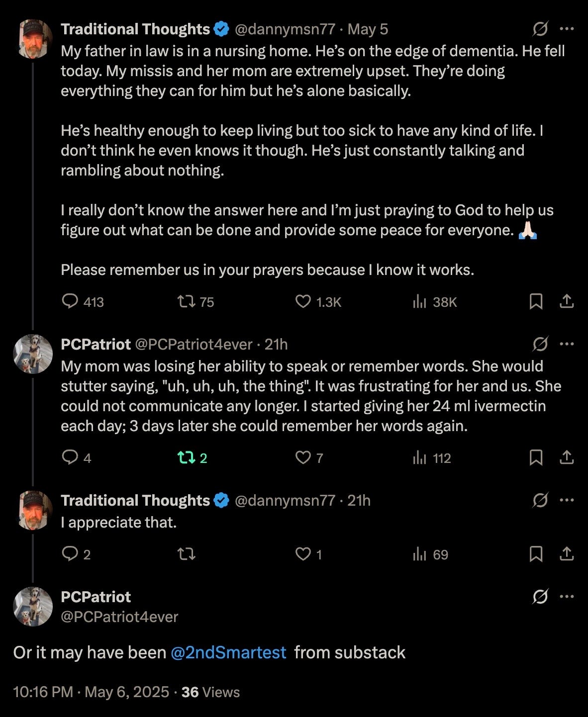Open more options on "I appreciate that" reply
The height and width of the screenshot is (717, 588).
567,500
